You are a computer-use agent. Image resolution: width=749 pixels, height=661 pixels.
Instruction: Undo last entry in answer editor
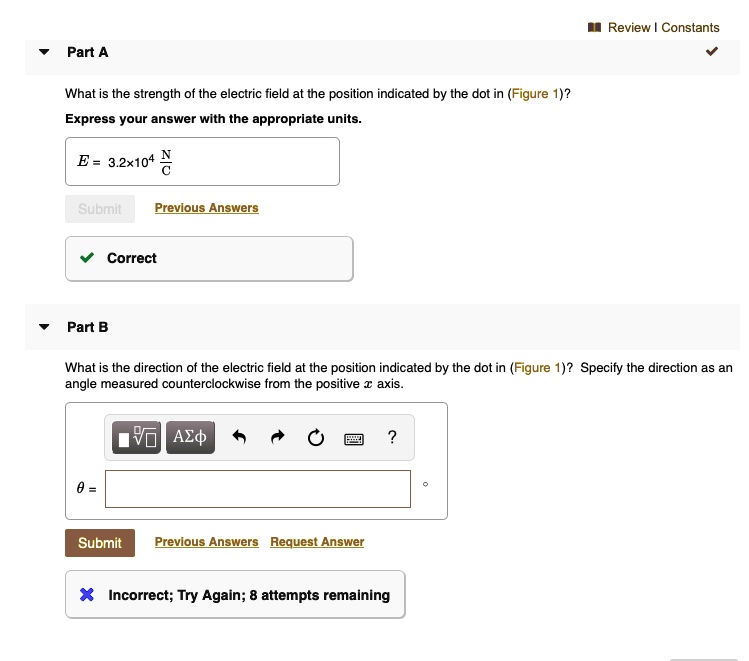pos(239,437)
